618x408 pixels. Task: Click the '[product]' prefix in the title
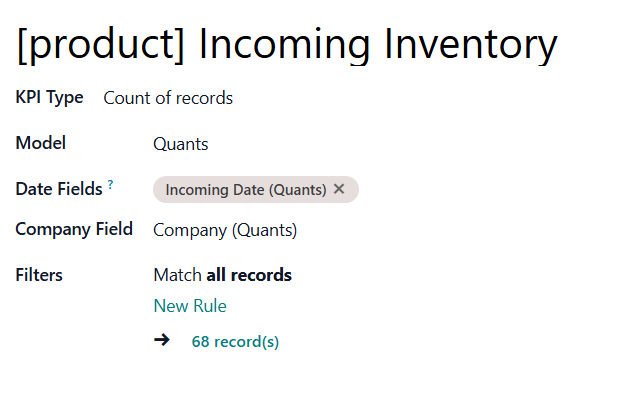[100, 44]
